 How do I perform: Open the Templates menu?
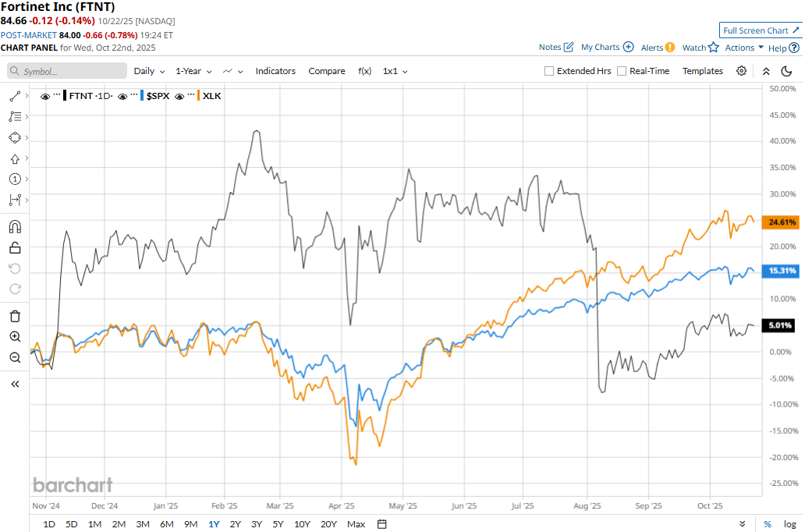click(702, 71)
